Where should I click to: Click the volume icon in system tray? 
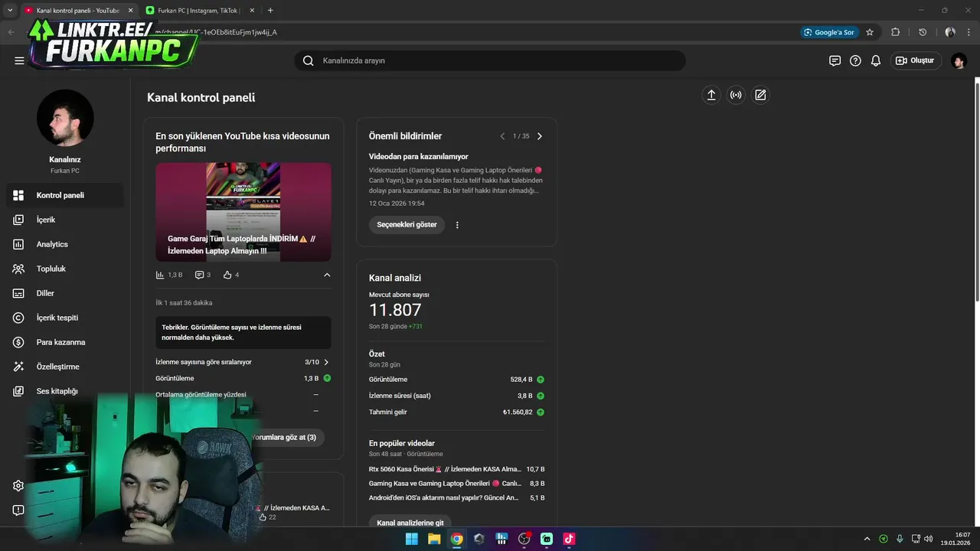pyautogui.click(x=929, y=539)
